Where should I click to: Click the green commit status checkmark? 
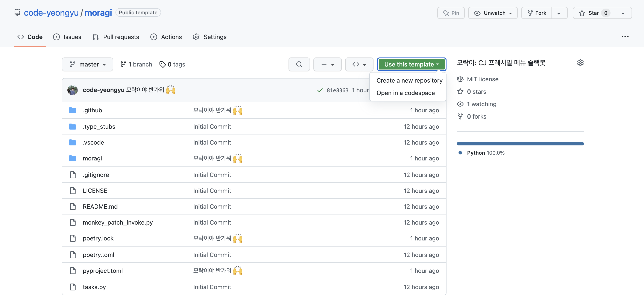click(320, 90)
